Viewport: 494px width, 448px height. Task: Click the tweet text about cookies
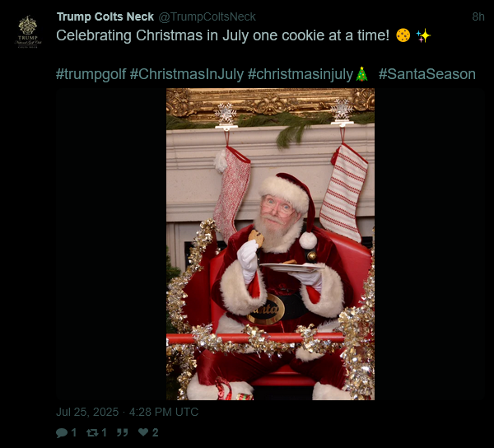223,35
